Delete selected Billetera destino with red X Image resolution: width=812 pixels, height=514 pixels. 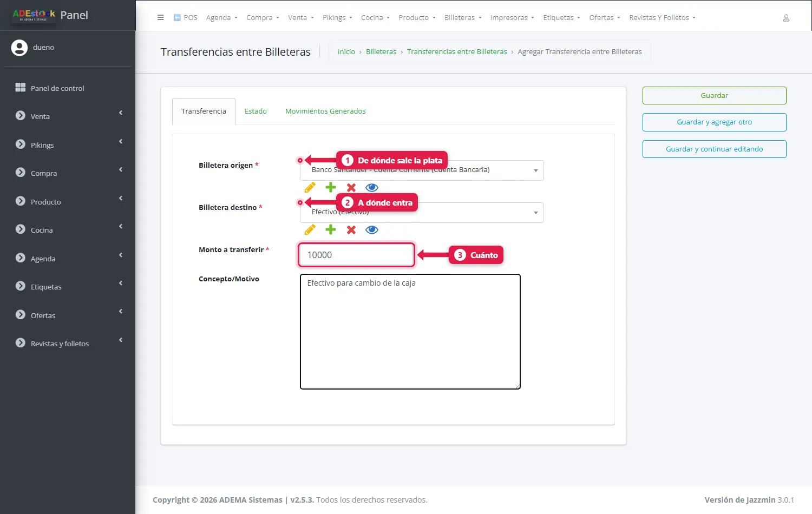coord(351,230)
